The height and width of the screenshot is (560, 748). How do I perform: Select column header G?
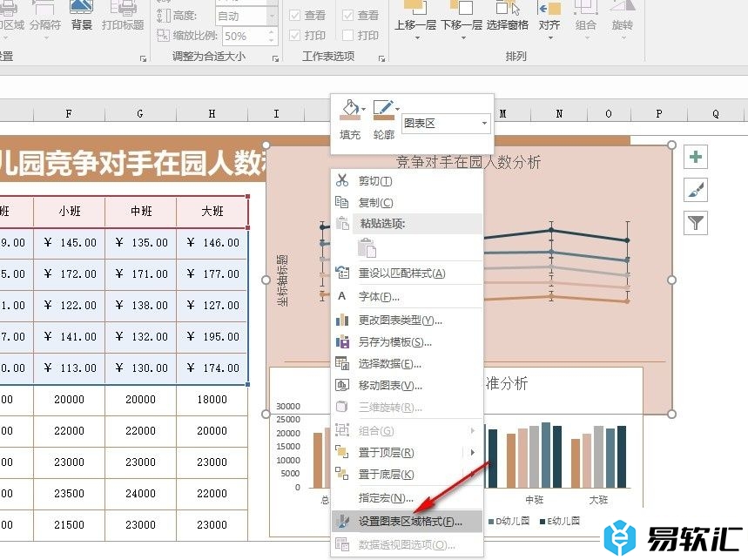click(x=140, y=113)
